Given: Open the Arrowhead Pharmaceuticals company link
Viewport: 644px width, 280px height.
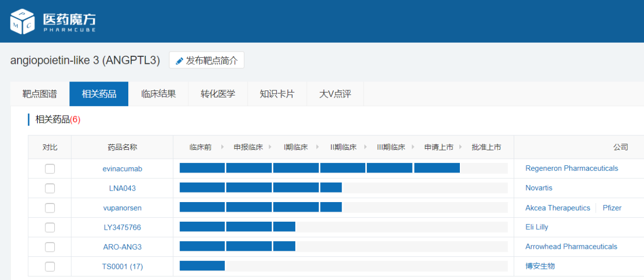Looking at the screenshot, I should click(571, 247).
